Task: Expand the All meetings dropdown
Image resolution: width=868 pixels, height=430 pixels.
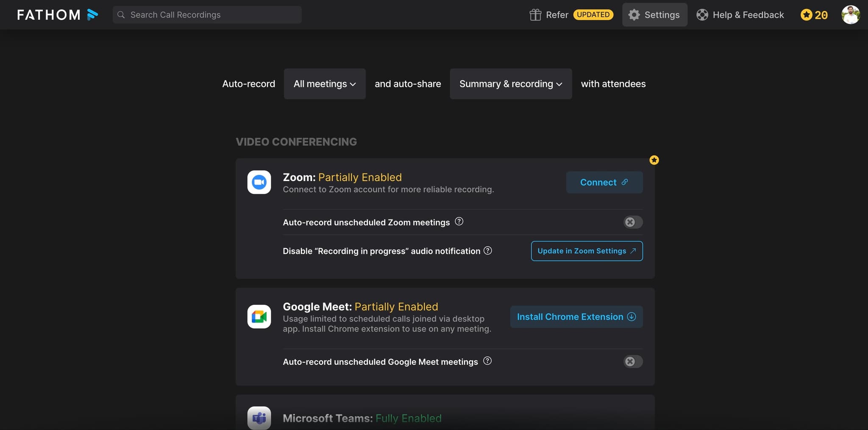Action: (x=325, y=84)
